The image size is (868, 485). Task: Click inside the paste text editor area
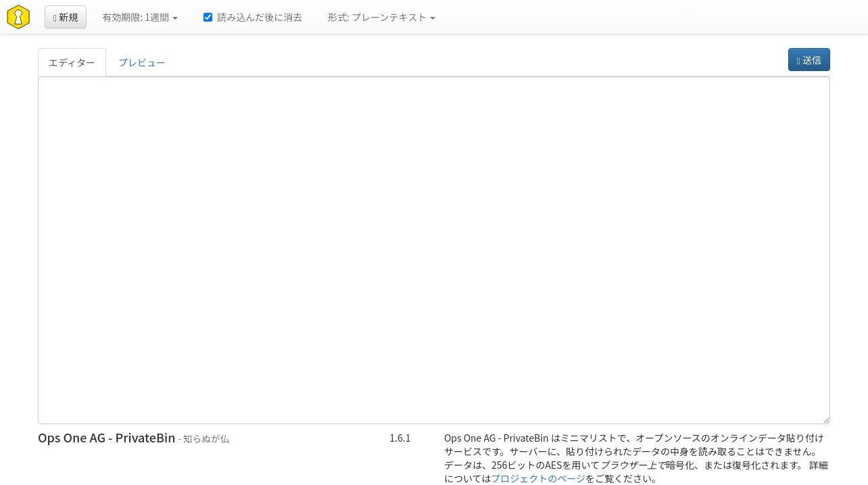point(433,250)
